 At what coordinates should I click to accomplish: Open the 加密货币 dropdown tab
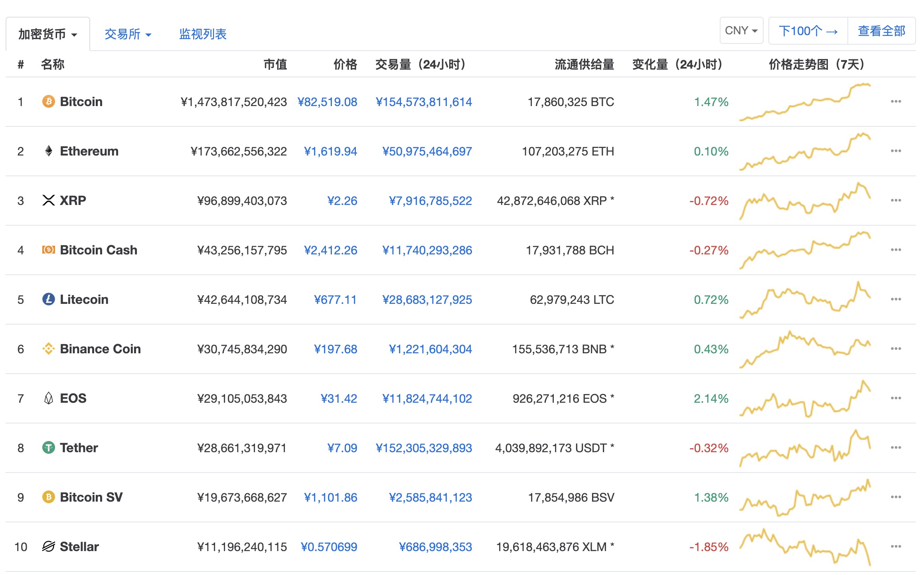[48, 34]
